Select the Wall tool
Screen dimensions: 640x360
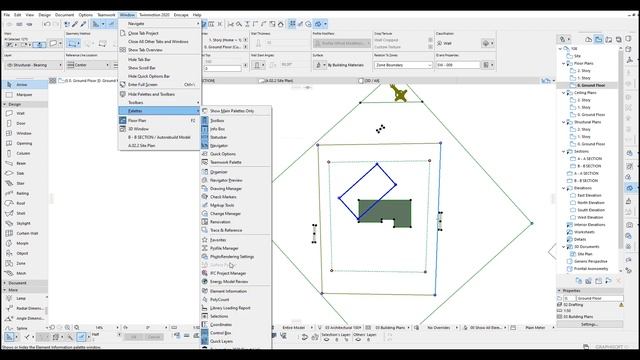tap(24, 113)
